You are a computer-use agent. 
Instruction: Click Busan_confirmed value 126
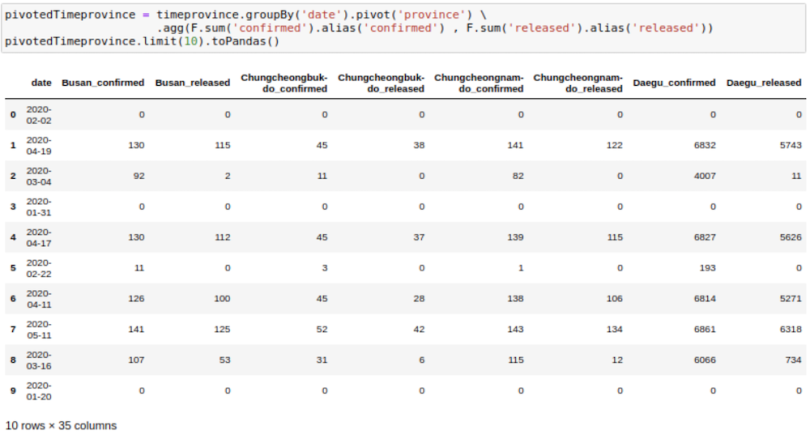click(x=136, y=299)
